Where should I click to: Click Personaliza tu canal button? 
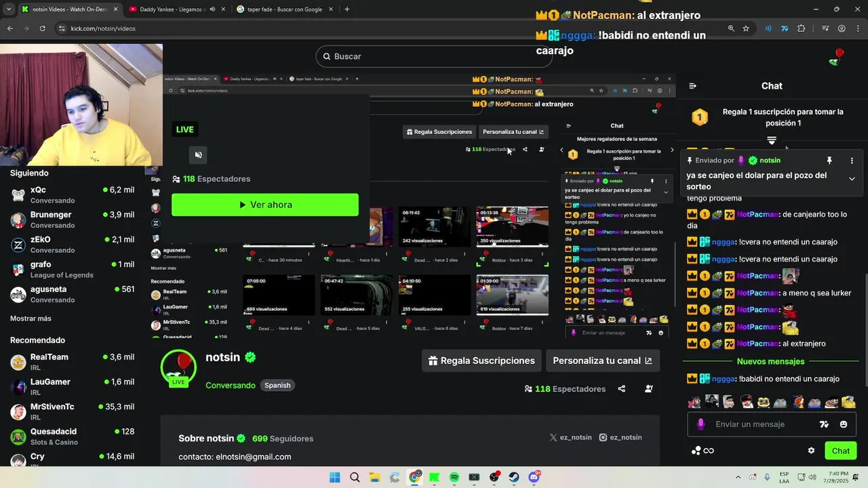[602, 361]
